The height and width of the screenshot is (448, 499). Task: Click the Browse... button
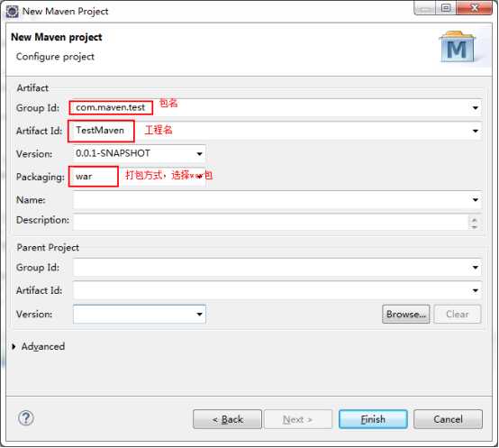pyautogui.click(x=405, y=315)
